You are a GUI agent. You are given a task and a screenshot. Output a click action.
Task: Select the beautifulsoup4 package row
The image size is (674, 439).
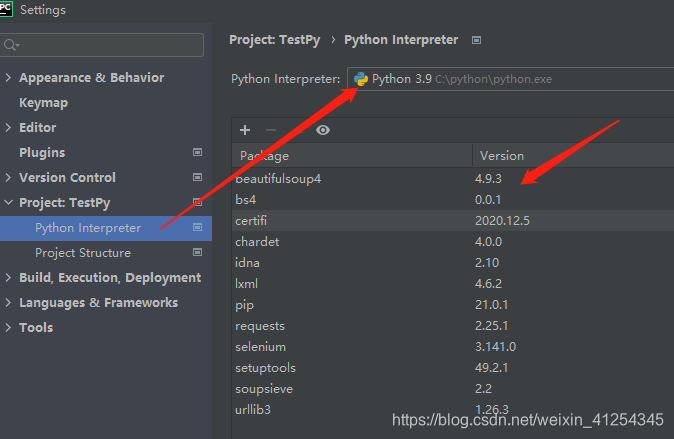pyautogui.click(x=453, y=178)
